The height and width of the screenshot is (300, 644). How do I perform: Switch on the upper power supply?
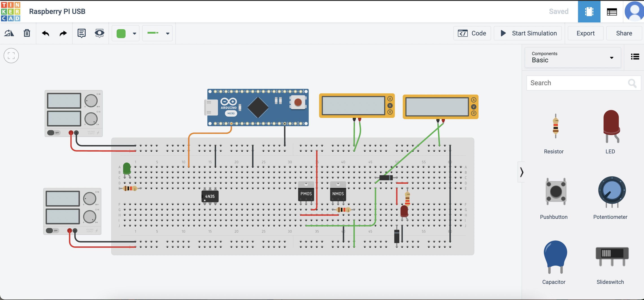coord(53,133)
